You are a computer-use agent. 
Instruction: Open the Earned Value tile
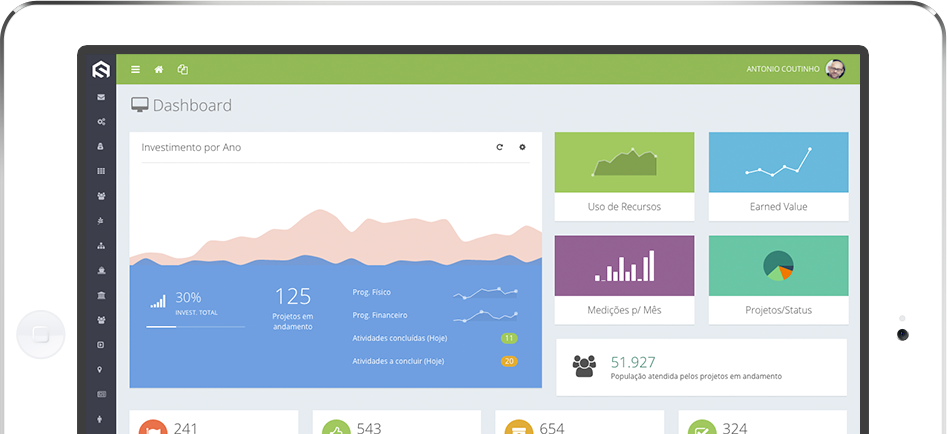pos(778,176)
